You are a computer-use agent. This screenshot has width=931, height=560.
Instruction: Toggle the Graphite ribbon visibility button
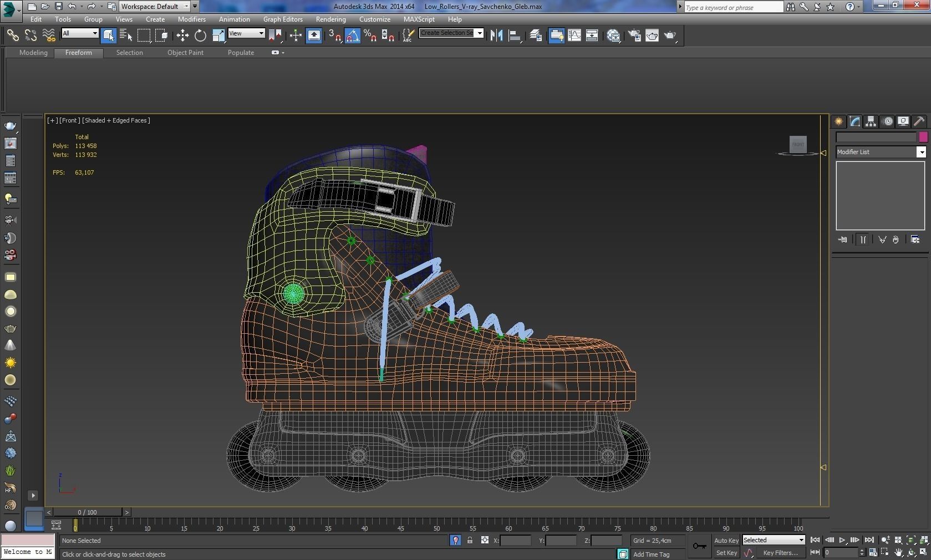click(557, 35)
